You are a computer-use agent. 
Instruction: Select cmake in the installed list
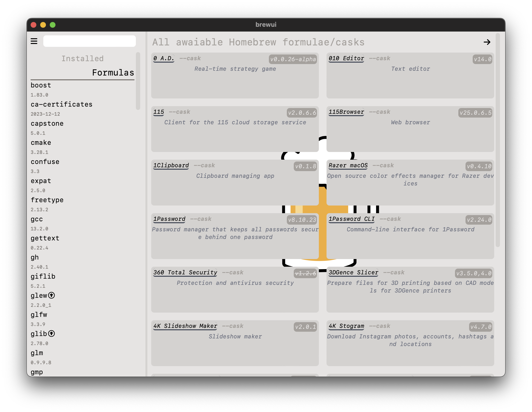[41, 143]
